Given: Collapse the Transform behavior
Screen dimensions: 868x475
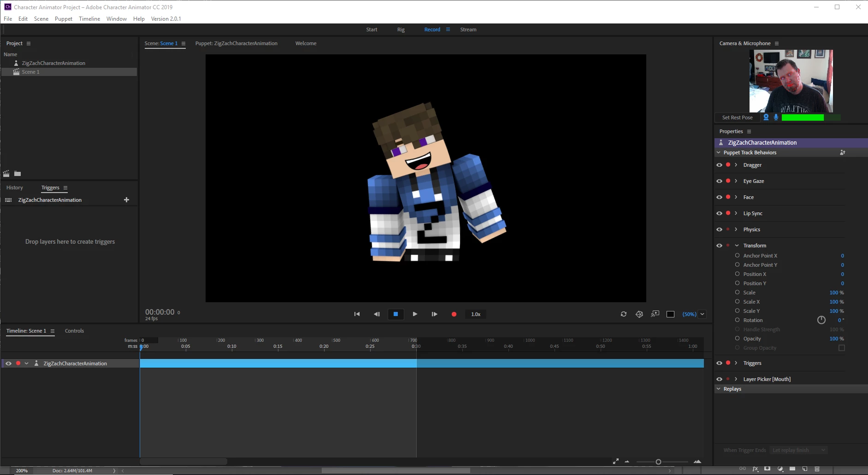Looking at the screenshot, I should click(x=737, y=246).
